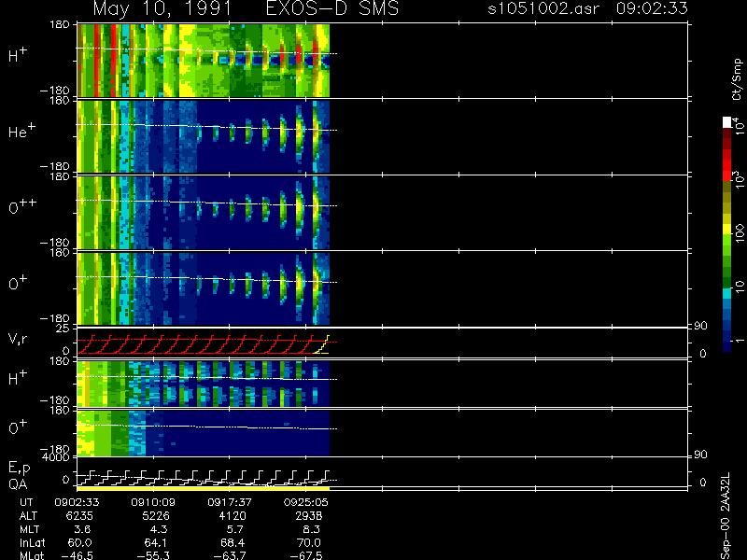Click the MLat value '-67.5'

[x=306, y=555]
